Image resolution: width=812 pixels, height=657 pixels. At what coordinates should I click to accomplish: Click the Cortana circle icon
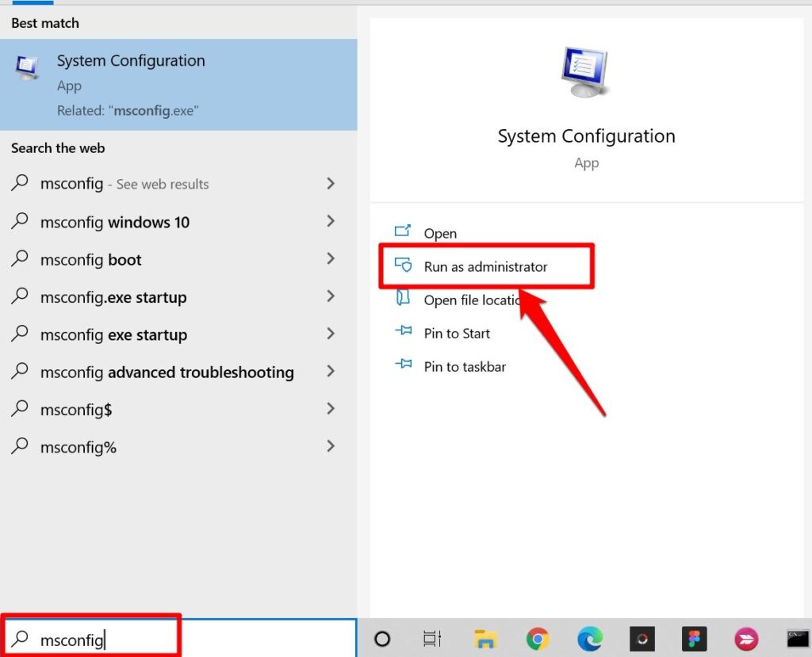click(x=382, y=639)
